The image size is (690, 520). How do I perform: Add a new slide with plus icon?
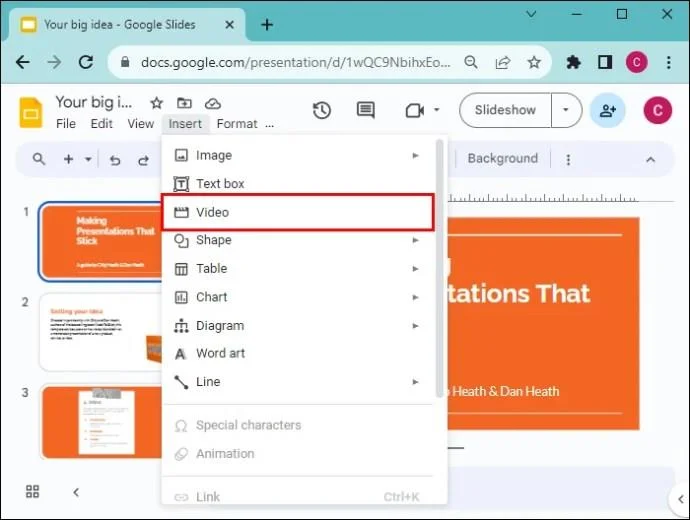tap(68, 159)
